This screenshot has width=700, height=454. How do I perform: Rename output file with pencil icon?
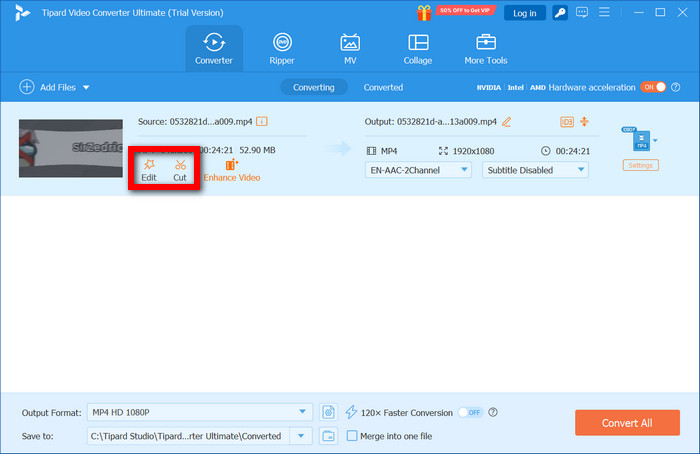pyautogui.click(x=506, y=122)
